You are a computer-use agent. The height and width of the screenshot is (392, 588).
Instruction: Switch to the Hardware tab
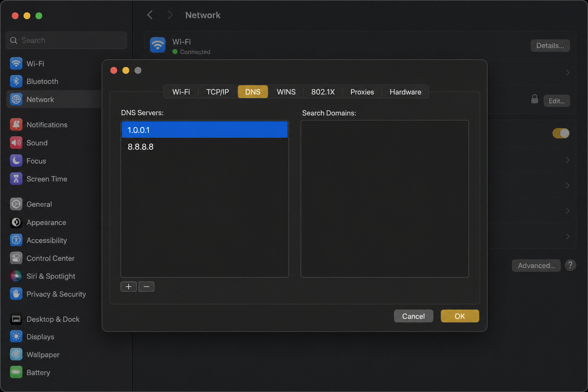405,92
